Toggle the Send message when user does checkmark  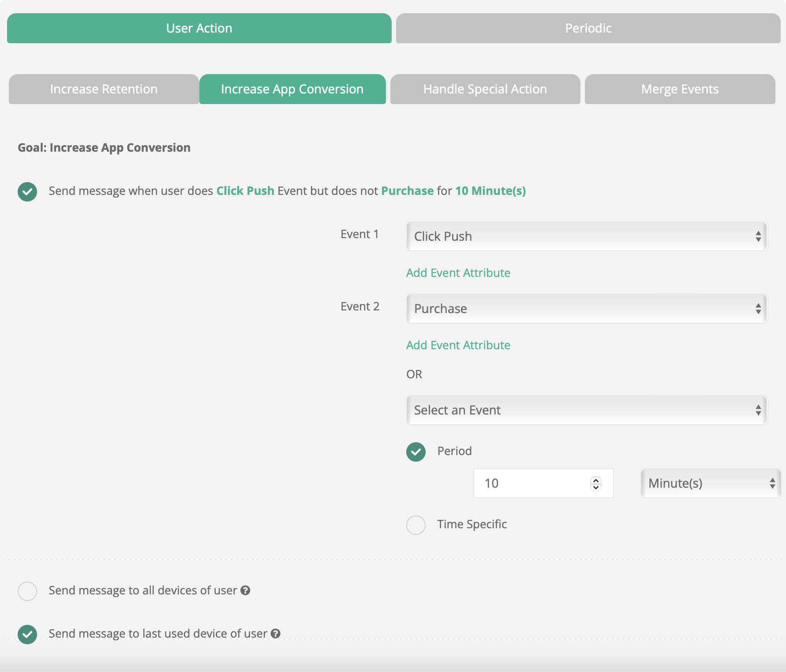(27, 191)
